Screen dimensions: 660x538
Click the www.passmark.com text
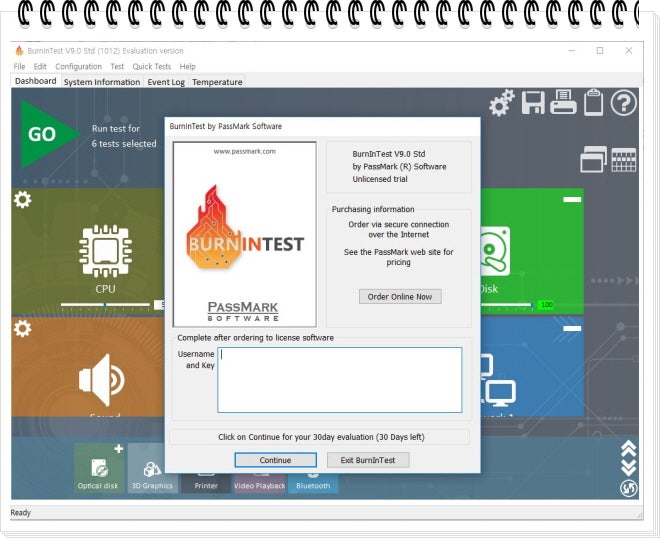(245, 151)
